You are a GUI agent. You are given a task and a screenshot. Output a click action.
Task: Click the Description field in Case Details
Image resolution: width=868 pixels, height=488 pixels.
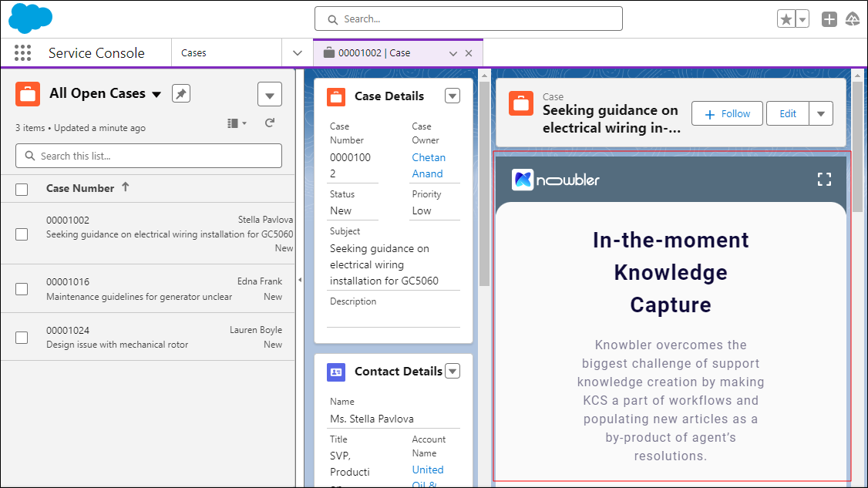394,311
